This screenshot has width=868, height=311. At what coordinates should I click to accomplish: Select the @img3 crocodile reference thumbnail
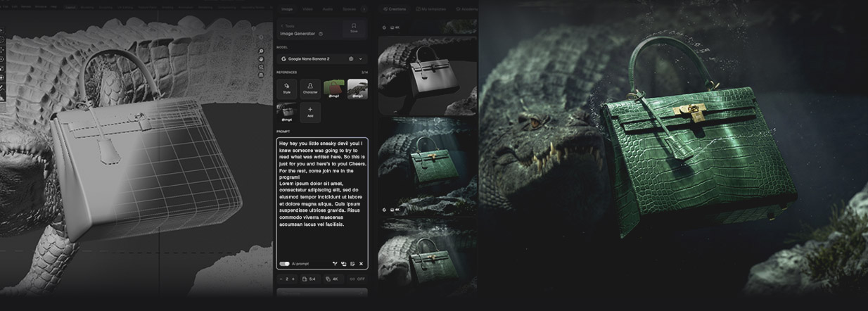click(357, 89)
